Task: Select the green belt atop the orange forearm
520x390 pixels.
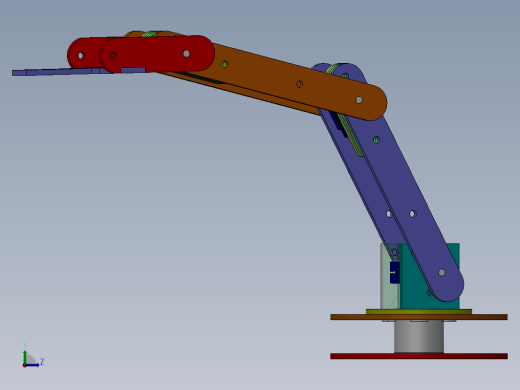Action: tap(149, 34)
